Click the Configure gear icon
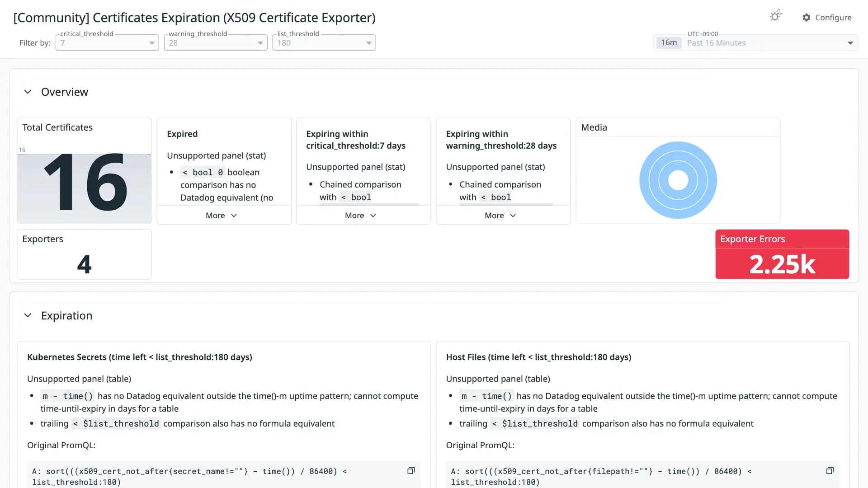This screenshot has width=868, height=488. (x=807, y=18)
